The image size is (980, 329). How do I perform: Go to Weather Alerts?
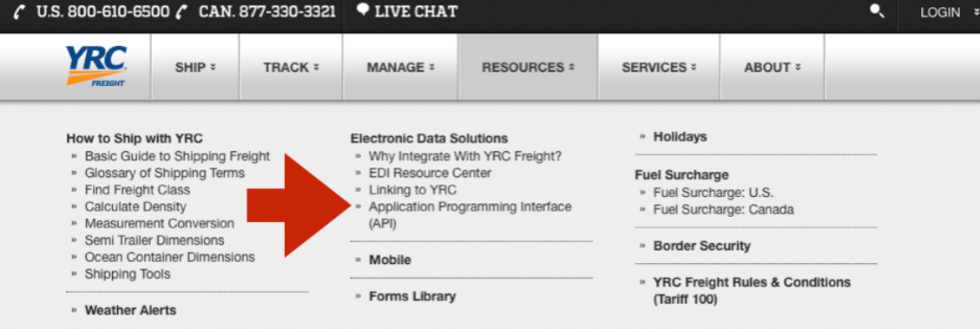pyautogui.click(x=130, y=310)
